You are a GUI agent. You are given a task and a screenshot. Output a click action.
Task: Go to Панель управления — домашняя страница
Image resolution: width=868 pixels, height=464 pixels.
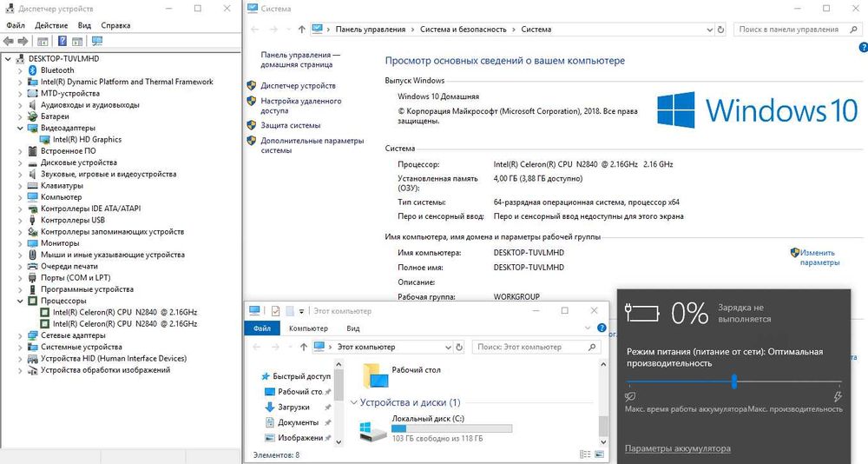point(300,59)
